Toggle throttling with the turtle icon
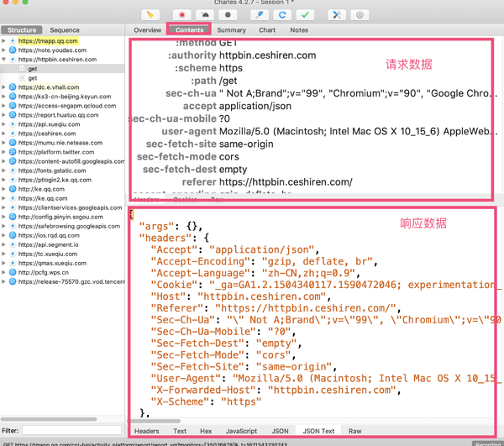Image resolution: width=504 pixels, height=446 pixels. point(205,14)
